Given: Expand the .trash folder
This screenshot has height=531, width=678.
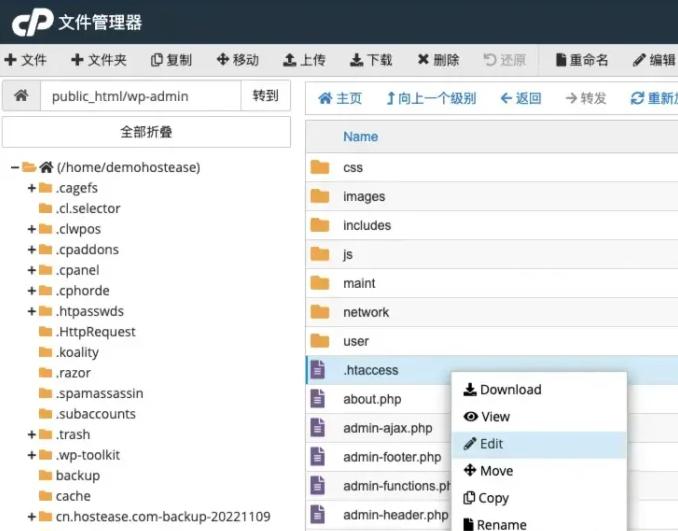Looking at the screenshot, I should pyautogui.click(x=32, y=435).
